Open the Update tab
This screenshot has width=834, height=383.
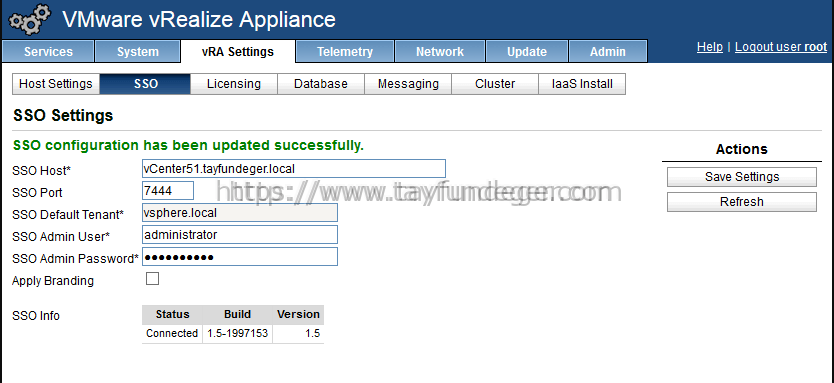(527, 52)
